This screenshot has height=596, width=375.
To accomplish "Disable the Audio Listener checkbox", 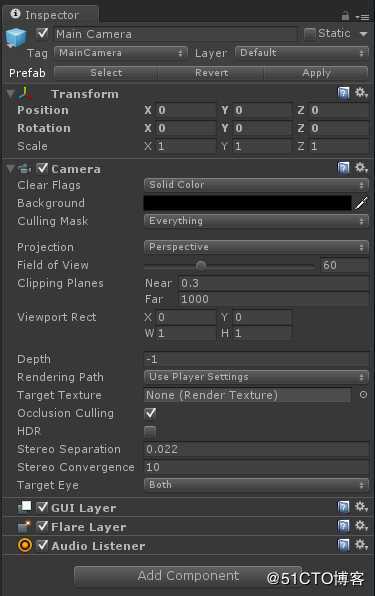I will (42, 545).
